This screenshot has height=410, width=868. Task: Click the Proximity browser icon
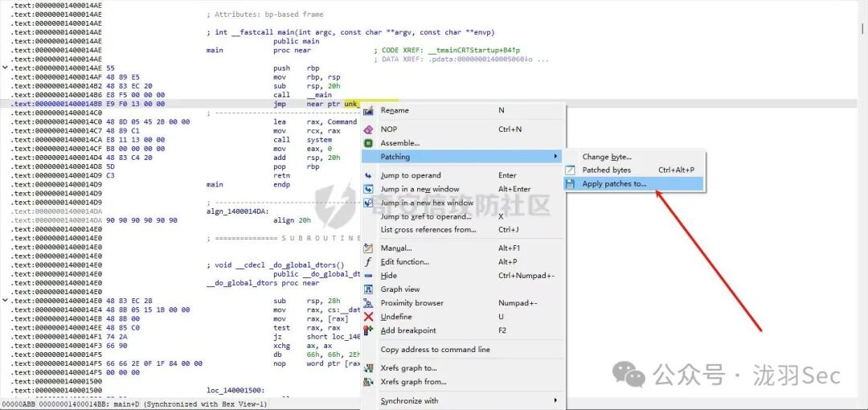click(368, 303)
